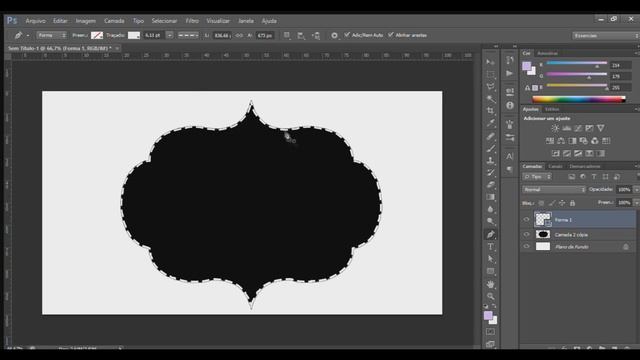The image size is (640, 360).
Task: Toggle the Adic/Rem Auto checkbox
Action: click(x=347, y=35)
